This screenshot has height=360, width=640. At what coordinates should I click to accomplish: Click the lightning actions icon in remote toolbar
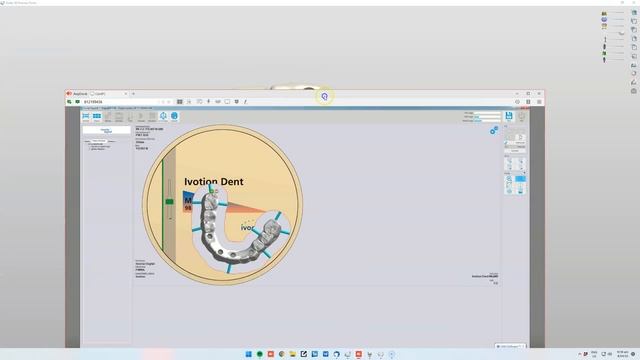209,101
